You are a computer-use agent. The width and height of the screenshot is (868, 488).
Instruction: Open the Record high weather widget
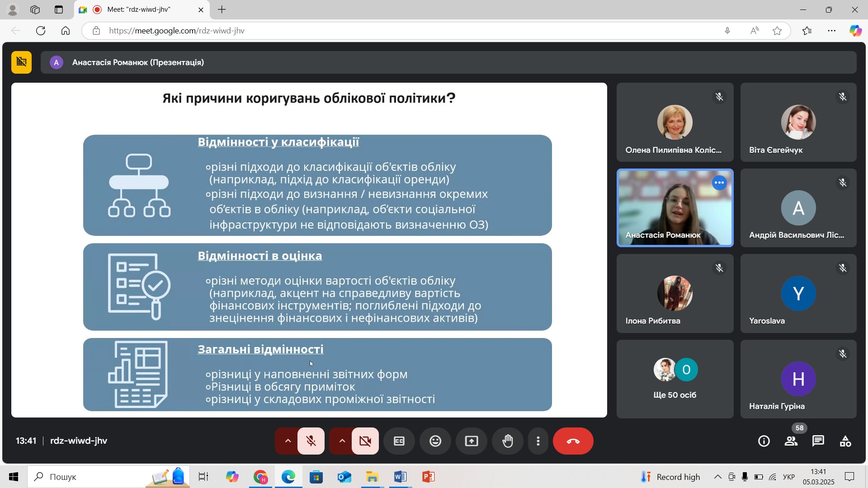tap(670, 477)
